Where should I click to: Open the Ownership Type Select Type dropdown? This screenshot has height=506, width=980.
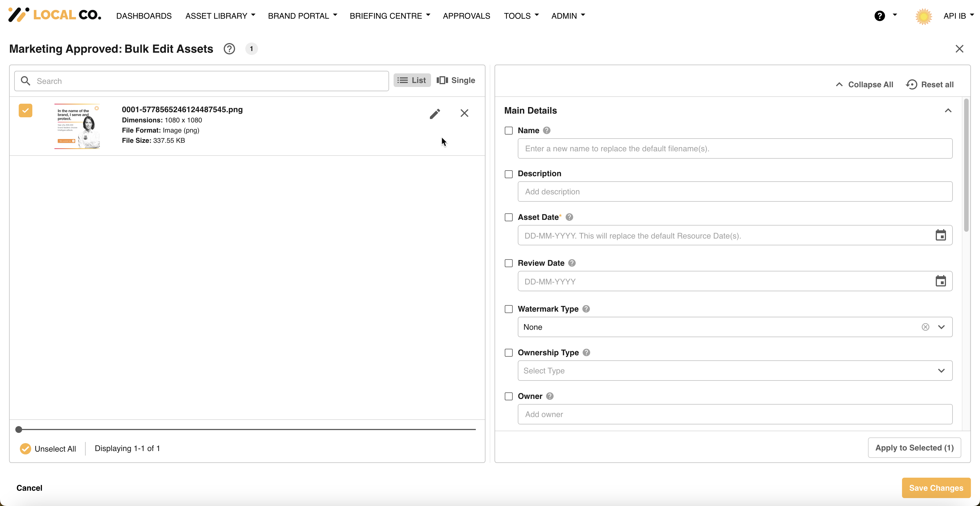pos(735,371)
